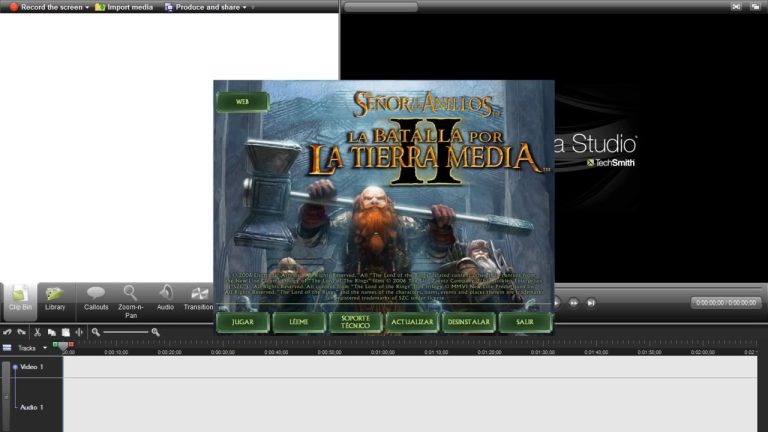
Task: Click the 0:02:00;00 mark on timeline ruler
Action: [702, 352]
